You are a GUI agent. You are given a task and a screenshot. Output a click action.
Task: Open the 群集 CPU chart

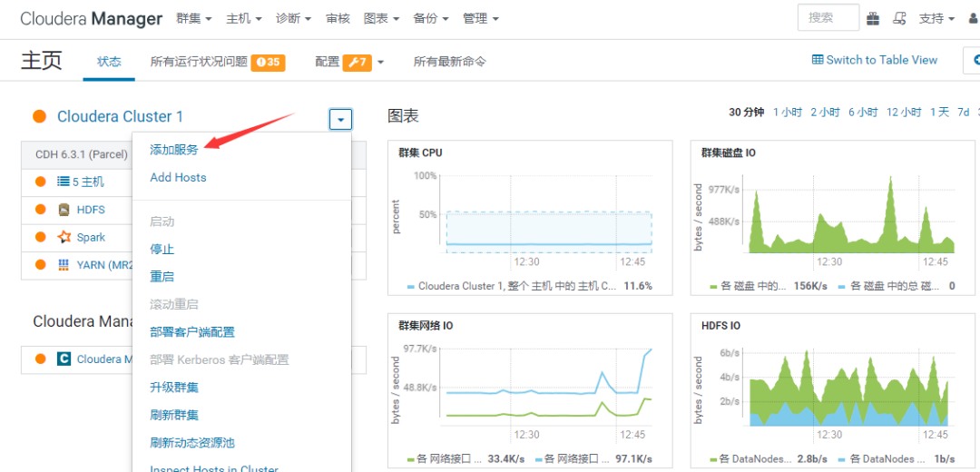click(x=530, y=218)
